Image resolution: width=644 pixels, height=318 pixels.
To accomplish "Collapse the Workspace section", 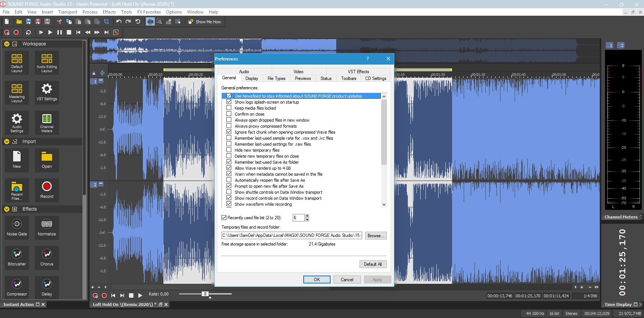I will [6, 44].
